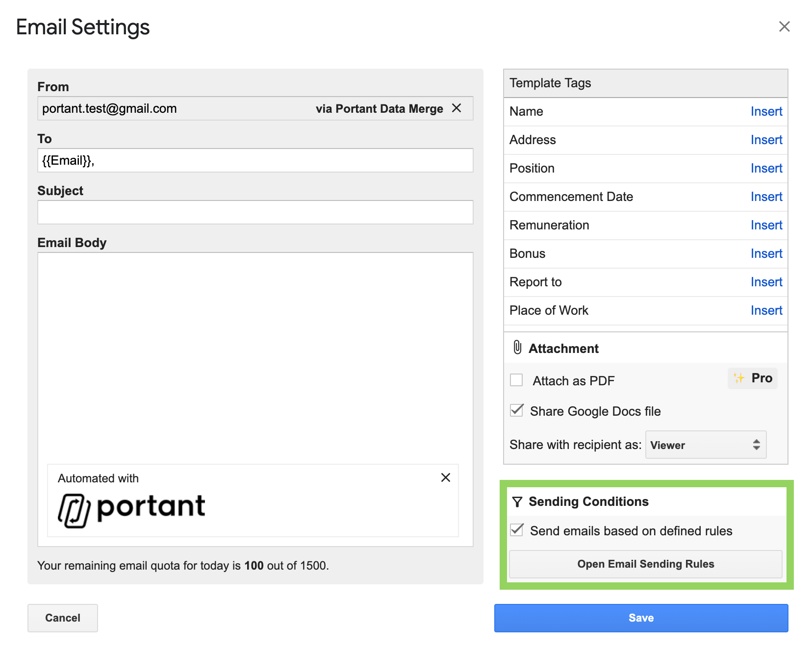The image size is (812, 650).
Task: Insert the Remuneration template tag
Action: 766,225
